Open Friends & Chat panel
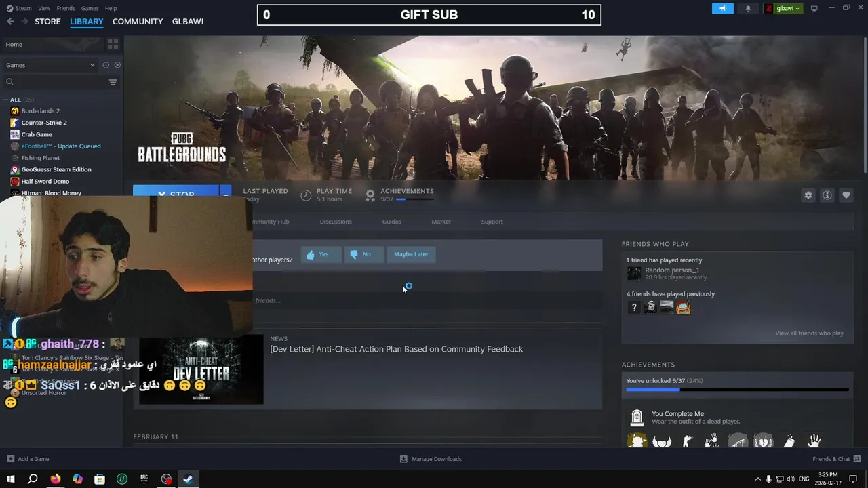 pyautogui.click(x=835, y=459)
